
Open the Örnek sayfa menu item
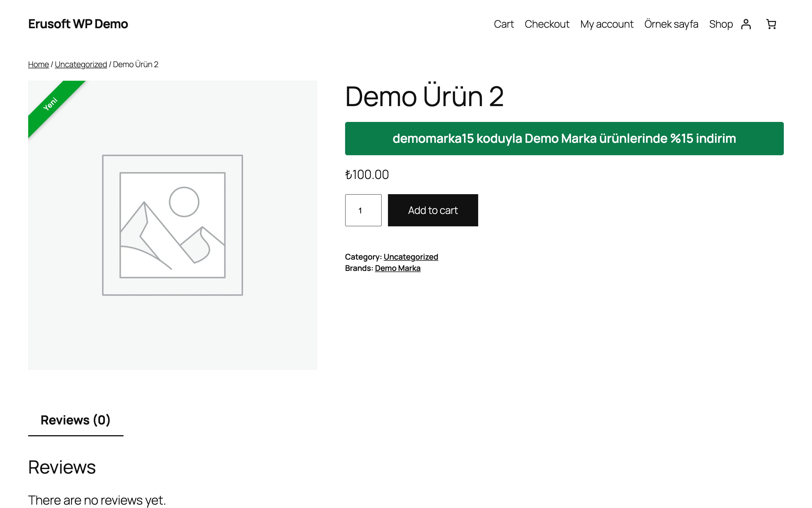(671, 24)
